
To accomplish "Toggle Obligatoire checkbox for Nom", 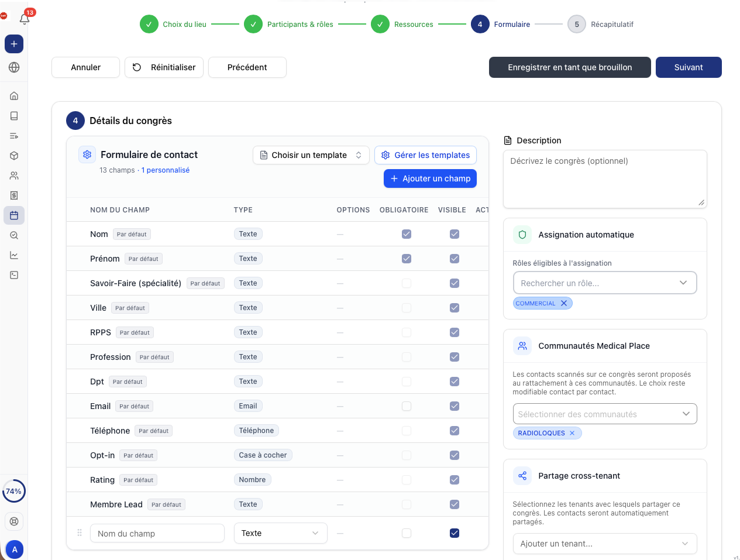I will point(407,234).
